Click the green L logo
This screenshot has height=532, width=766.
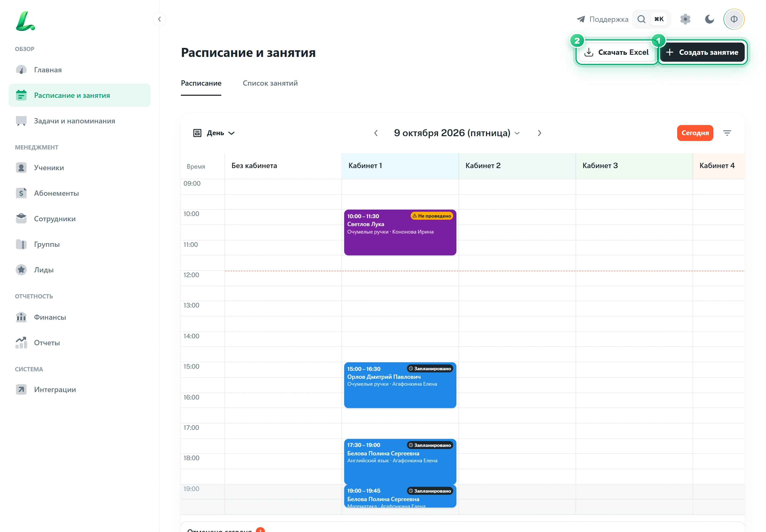click(25, 21)
